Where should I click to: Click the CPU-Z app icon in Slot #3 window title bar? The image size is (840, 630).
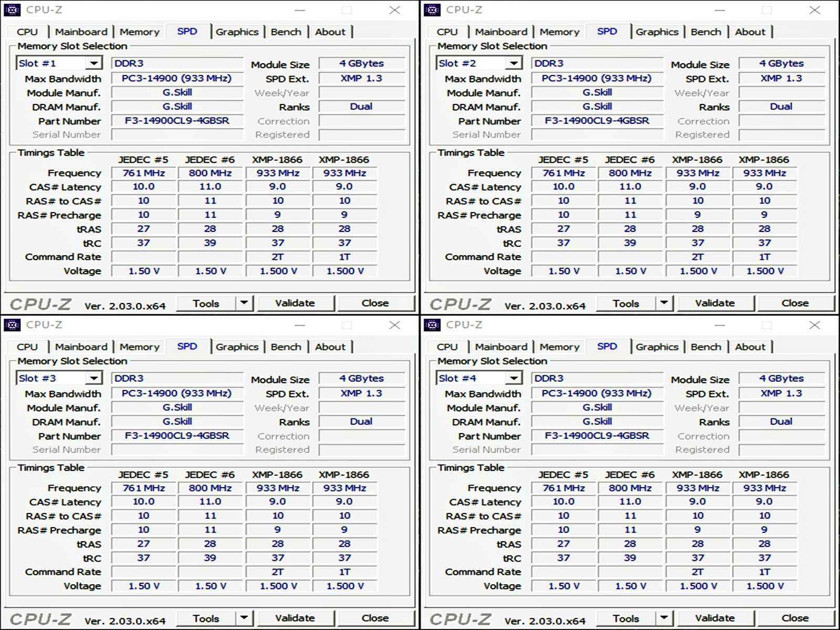click(x=12, y=324)
